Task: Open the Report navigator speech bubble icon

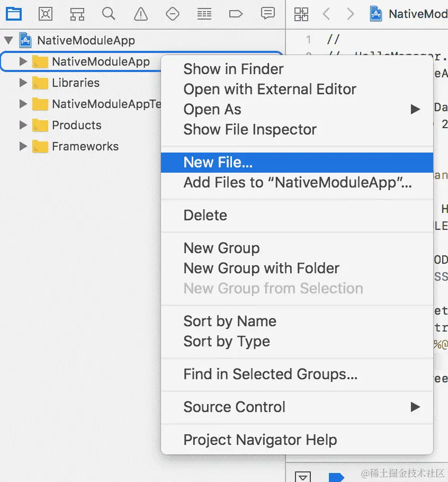Action: pyautogui.click(x=267, y=14)
